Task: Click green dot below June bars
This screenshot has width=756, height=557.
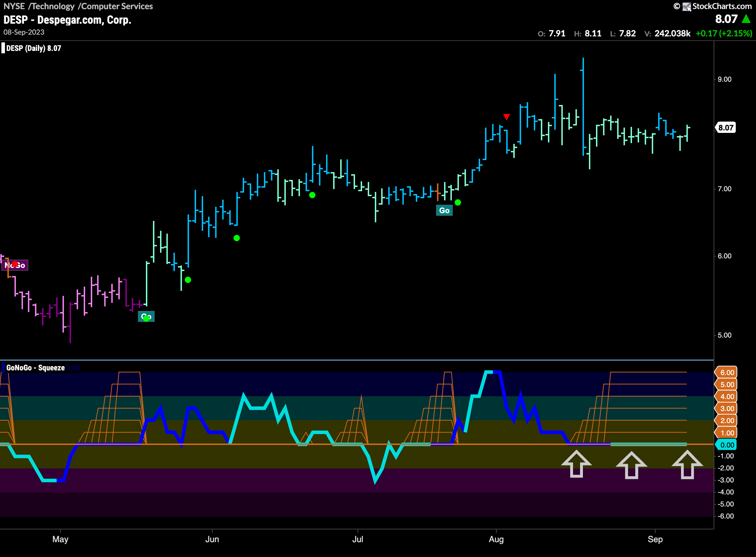Action: coord(237,238)
